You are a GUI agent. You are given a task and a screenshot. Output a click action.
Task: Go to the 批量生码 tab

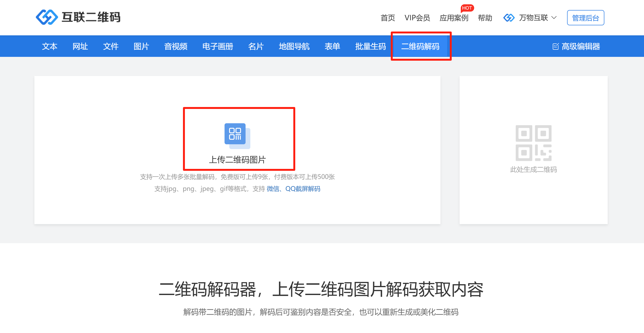tap(370, 47)
